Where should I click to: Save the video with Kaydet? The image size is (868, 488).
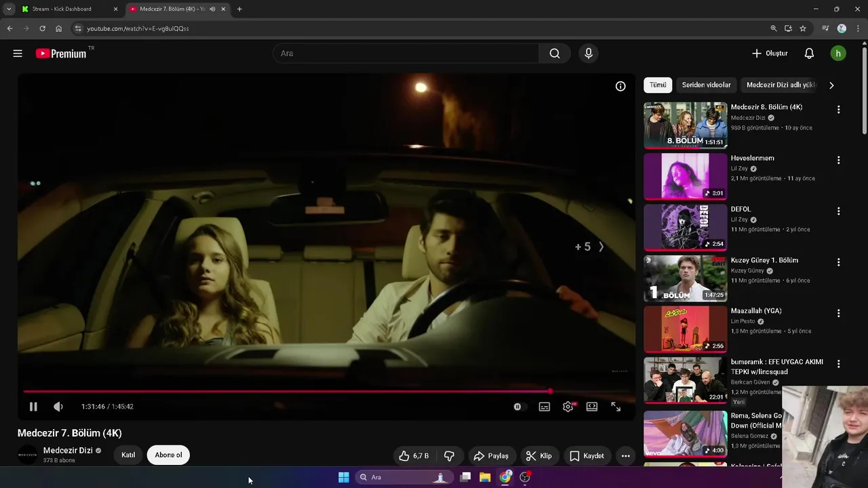click(587, 455)
